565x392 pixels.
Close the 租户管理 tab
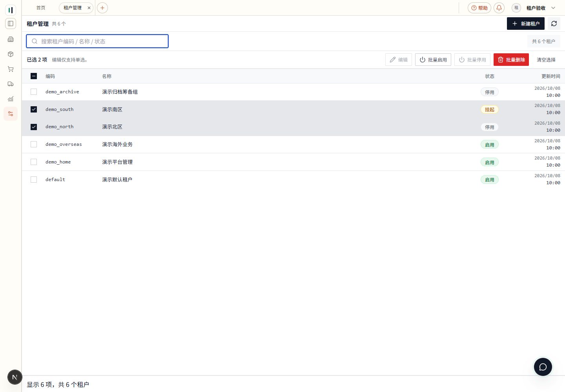coord(89,8)
